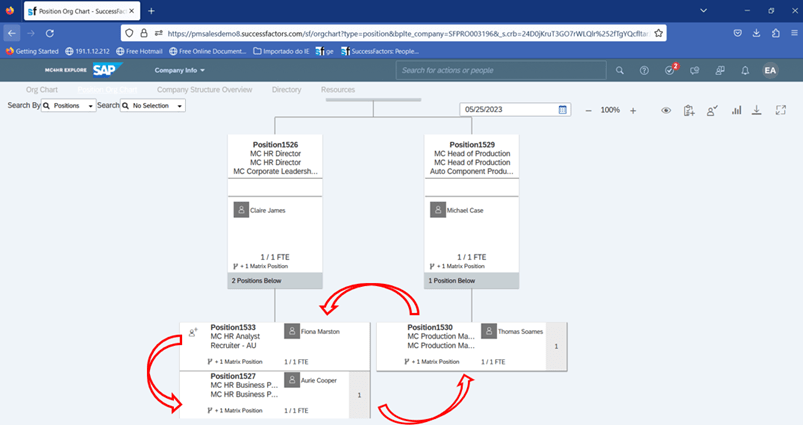The width and height of the screenshot is (803, 425).
Task: Open the chat conversations icon in header
Action: (x=694, y=71)
